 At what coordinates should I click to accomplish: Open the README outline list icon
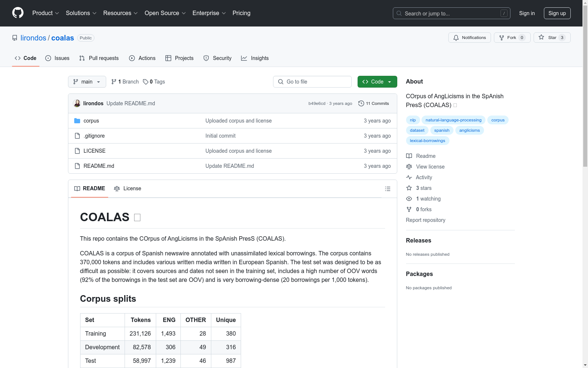(x=387, y=189)
